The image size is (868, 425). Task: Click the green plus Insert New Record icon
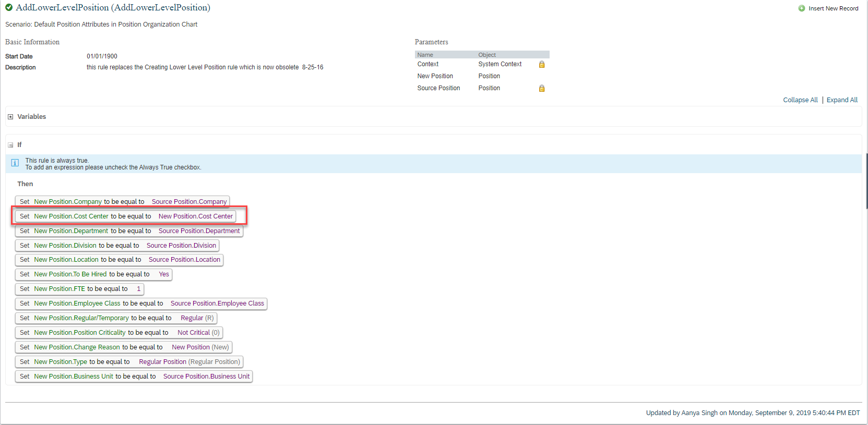point(802,8)
